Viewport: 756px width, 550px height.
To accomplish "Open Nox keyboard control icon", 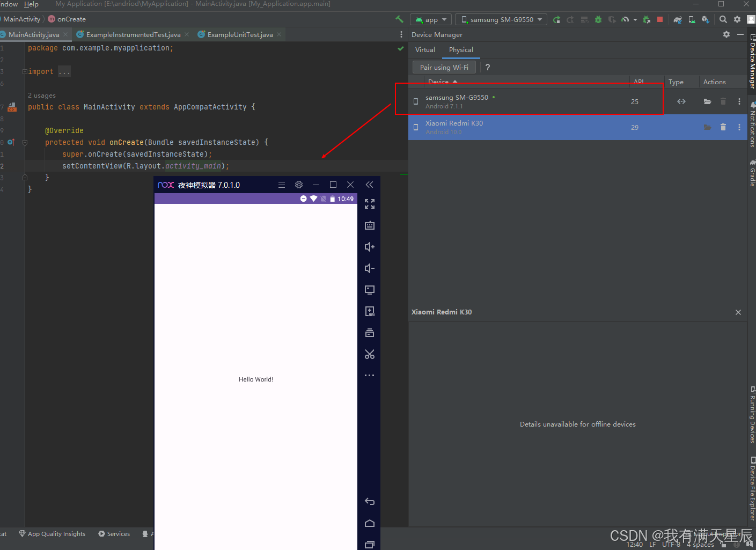I will point(369,225).
